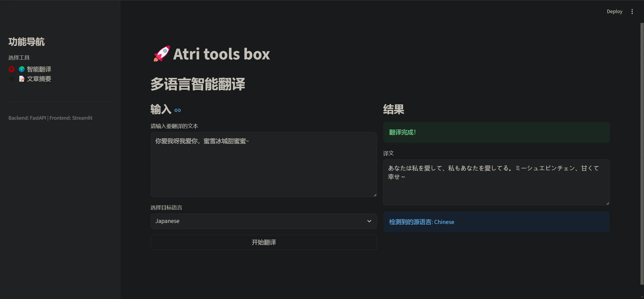Click resize handle of input text area
Screen dimensions: 644x299
(375, 195)
